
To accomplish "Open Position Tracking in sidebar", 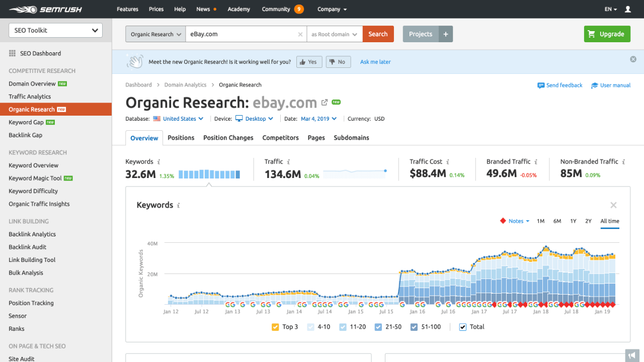I will 31,303.
